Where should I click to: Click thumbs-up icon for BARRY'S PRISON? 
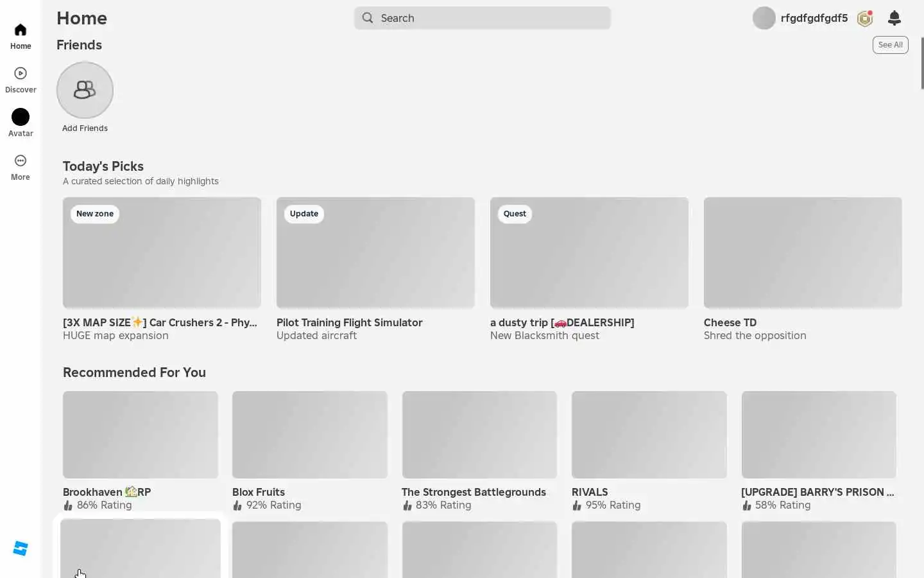746,505
